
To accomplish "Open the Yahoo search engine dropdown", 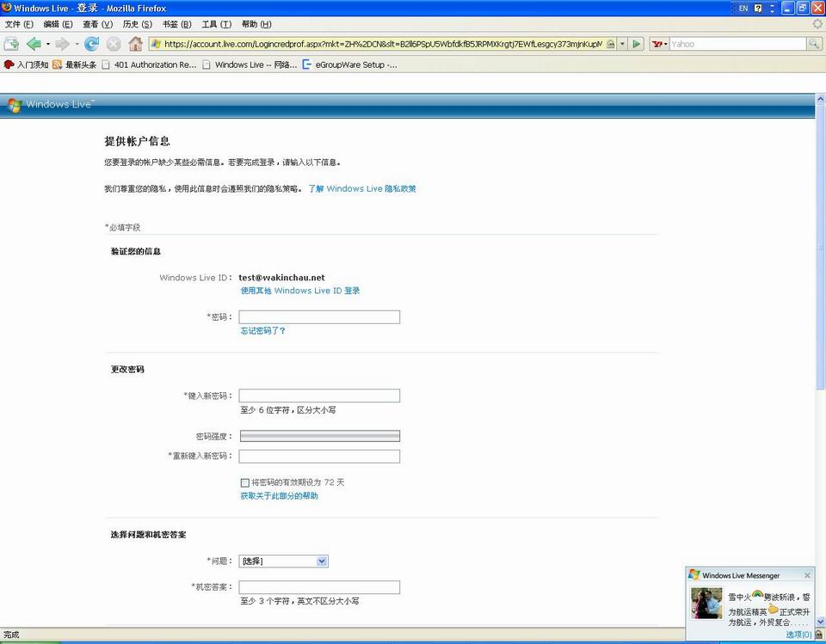I will point(660,44).
